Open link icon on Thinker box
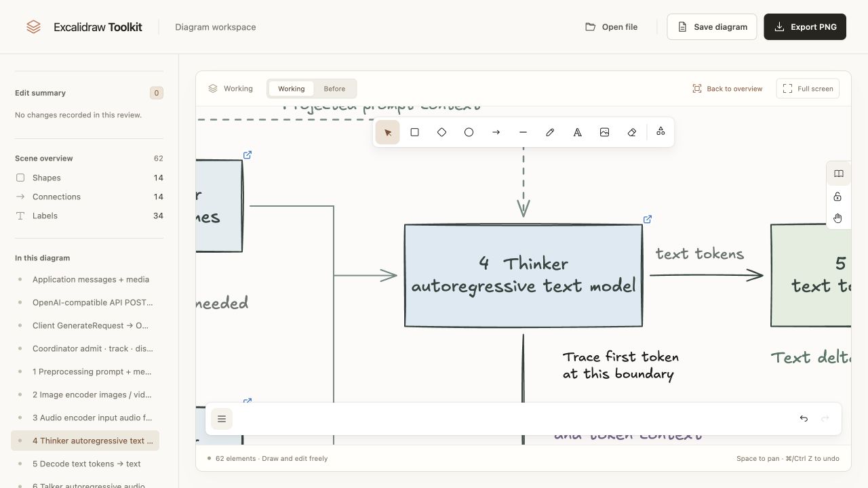 click(648, 219)
